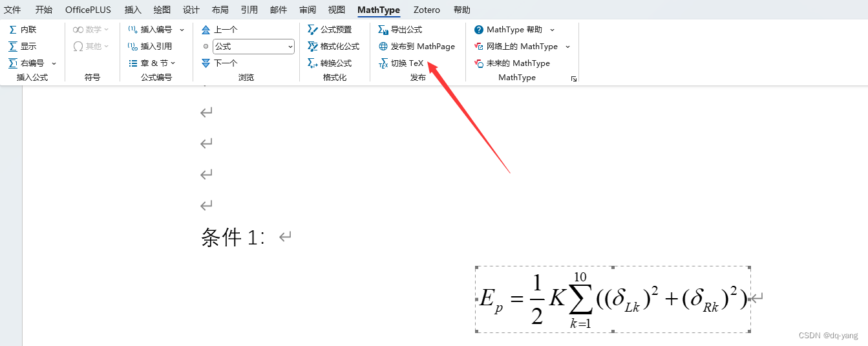
Task: Click 插入引用 to insert equation reference
Action: coord(150,47)
